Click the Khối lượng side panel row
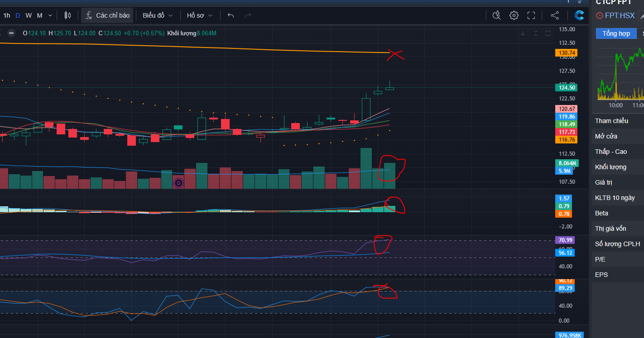Screen dimensions: 644x338 tap(618, 167)
